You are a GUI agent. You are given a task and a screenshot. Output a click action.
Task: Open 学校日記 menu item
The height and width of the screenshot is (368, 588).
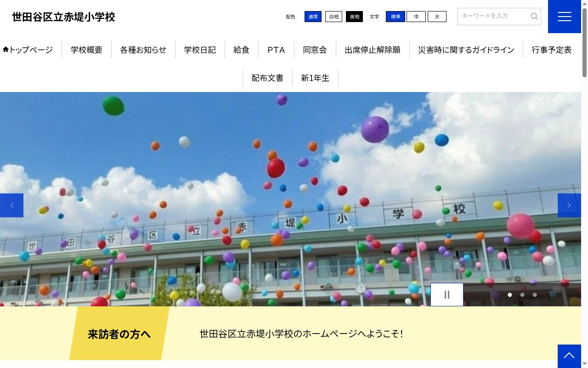point(200,50)
